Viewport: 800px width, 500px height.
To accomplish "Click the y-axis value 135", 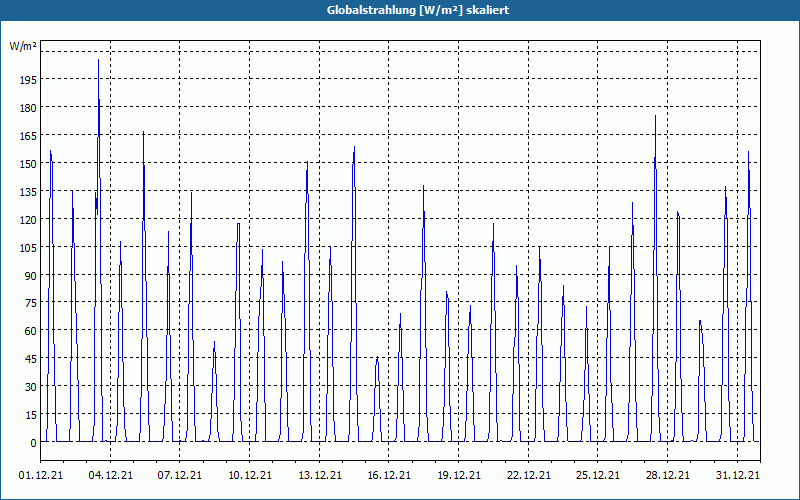I will click(x=28, y=192).
